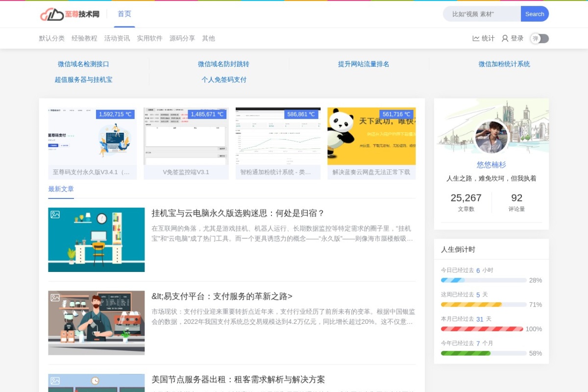The width and height of the screenshot is (588, 392).
Task: Open the 提升网站流量排名 link
Action: (x=364, y=64)
